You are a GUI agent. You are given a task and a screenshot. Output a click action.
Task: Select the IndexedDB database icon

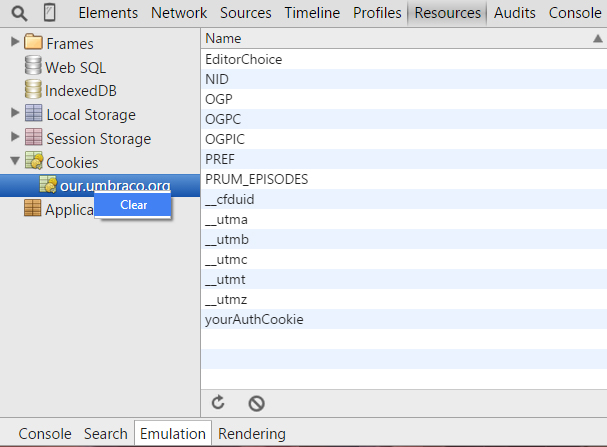(x=33, y=91)
